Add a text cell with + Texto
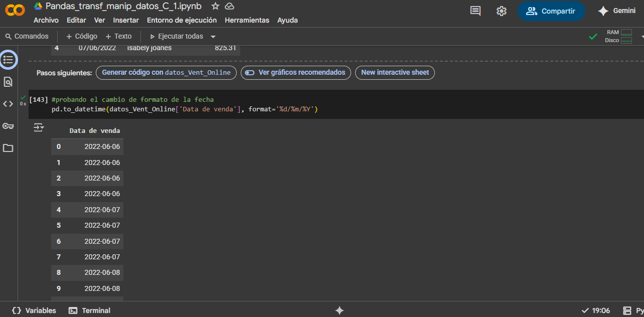 (118, 36)
